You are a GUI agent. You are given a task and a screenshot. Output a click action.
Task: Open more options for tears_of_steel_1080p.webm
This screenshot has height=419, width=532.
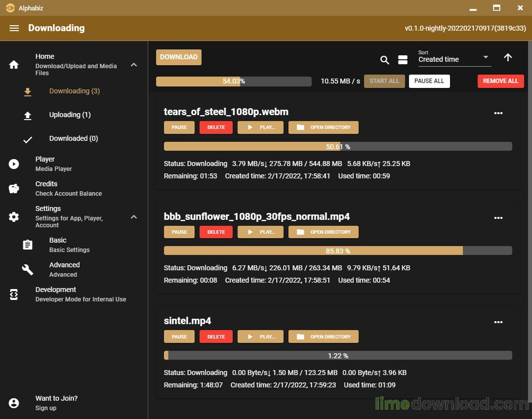tap(498, 113)
